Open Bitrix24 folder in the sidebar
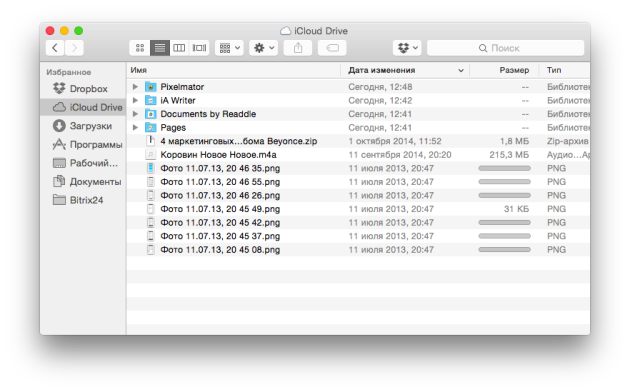The image size is (630, 392). pos(83,200)
